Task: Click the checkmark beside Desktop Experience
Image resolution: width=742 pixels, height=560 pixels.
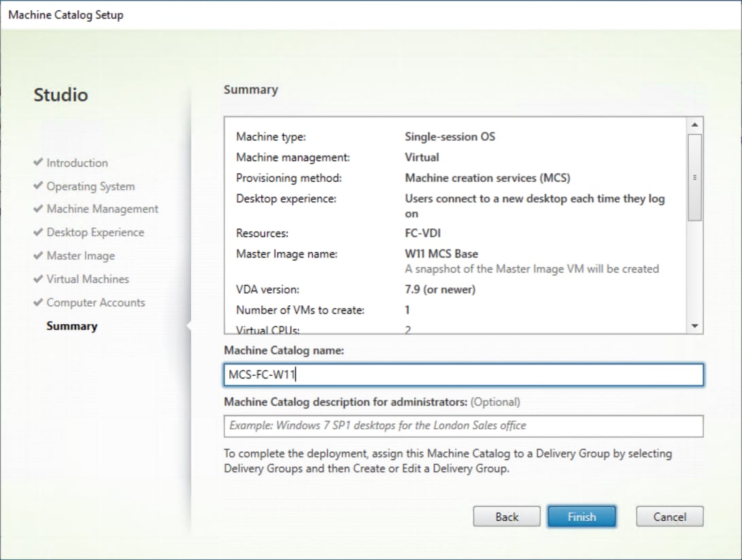Action: click(x=38, y=232)
